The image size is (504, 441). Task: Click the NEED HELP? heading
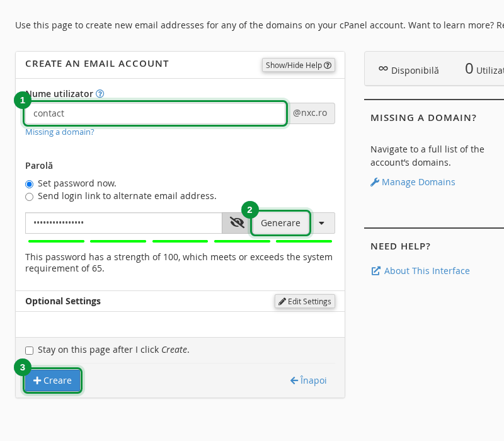click(x=400, y=246)
